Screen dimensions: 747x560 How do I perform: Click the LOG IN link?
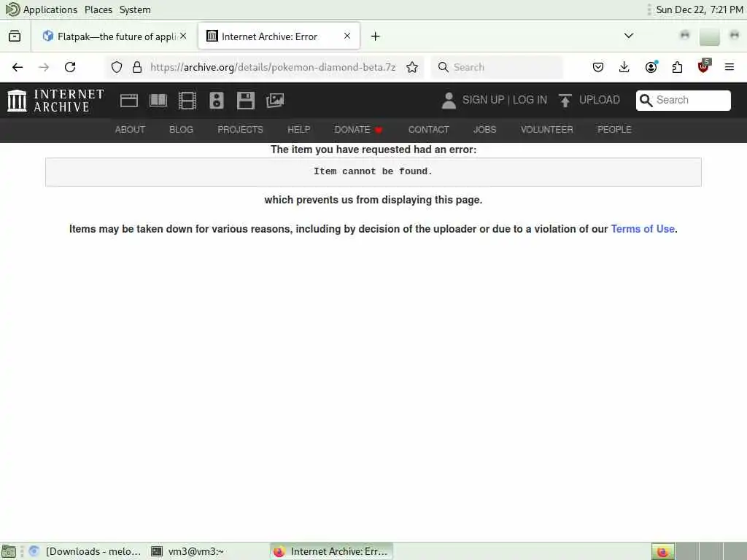530,100
